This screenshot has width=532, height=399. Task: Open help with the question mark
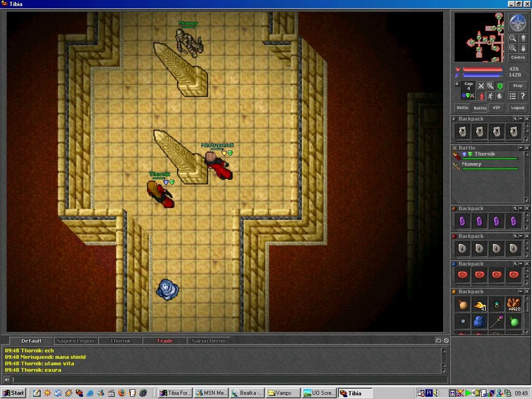(x=523, y=97)
